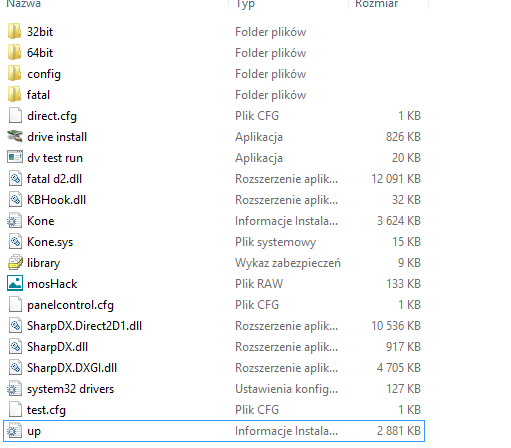Image resolution: width=511 pixels, height=448 pixels.
Task: Click the fatal d2.dll file icon
Action: click(15, 179)
